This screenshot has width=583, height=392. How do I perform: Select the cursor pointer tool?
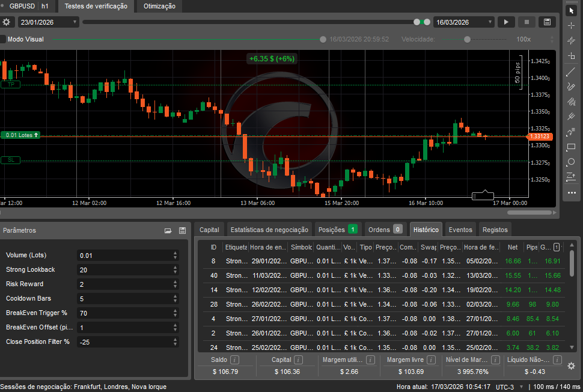572,10
